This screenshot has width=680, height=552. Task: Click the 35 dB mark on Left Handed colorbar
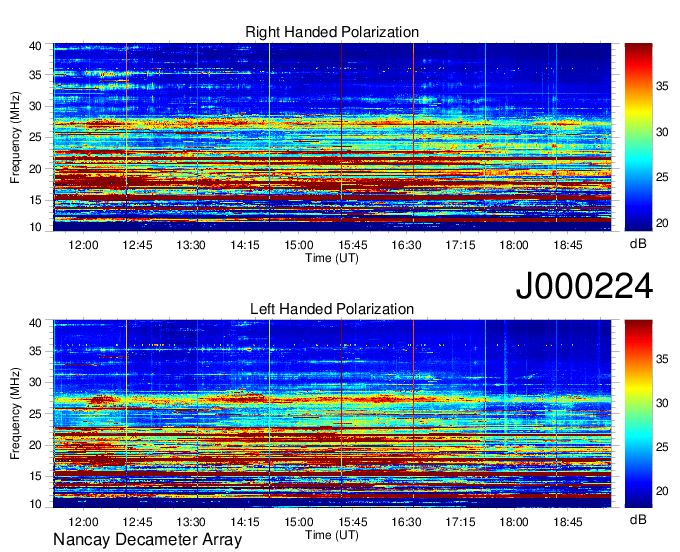pos(662,359)
